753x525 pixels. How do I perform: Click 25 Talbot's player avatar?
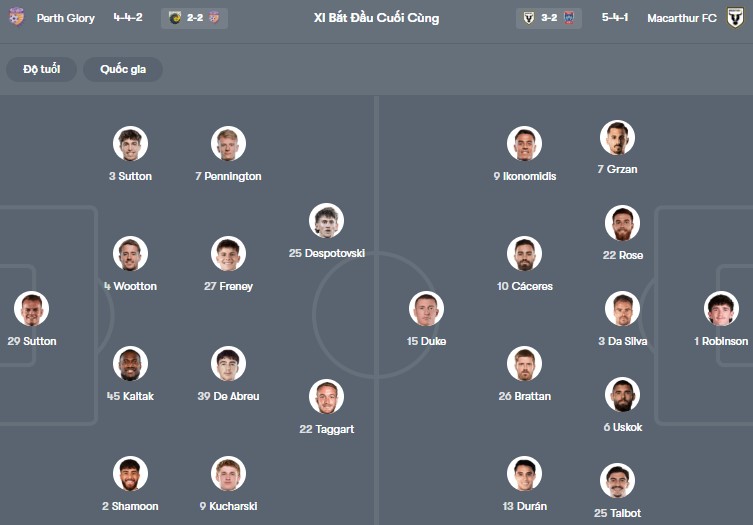617,481
